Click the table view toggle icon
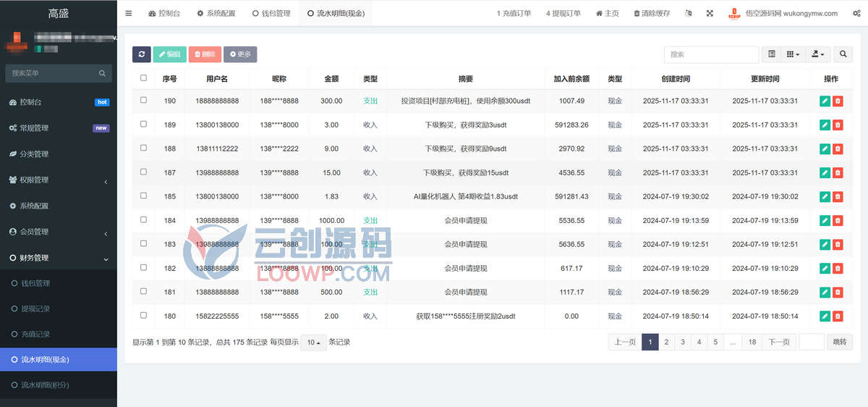The image size is (868, 407). 772,54
